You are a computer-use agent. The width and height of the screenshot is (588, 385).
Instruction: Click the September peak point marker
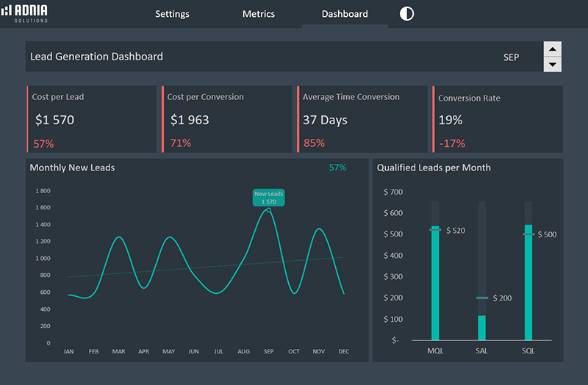pyautogui.click(x=268, y=210)
